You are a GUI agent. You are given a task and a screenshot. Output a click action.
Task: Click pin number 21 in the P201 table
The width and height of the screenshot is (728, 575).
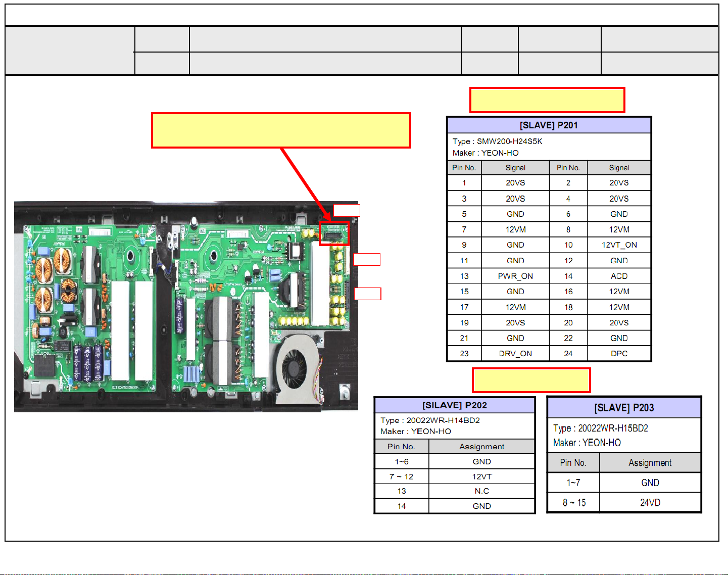464,338
